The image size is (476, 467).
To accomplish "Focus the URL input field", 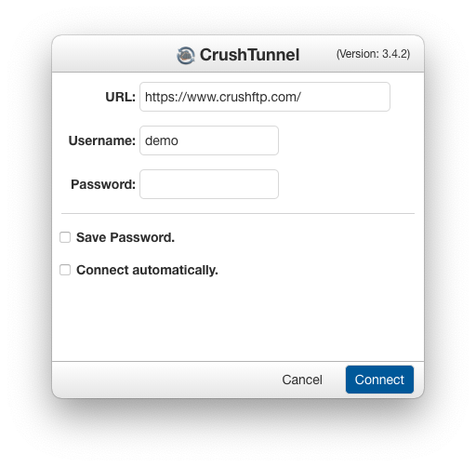I will click(265, 97).
